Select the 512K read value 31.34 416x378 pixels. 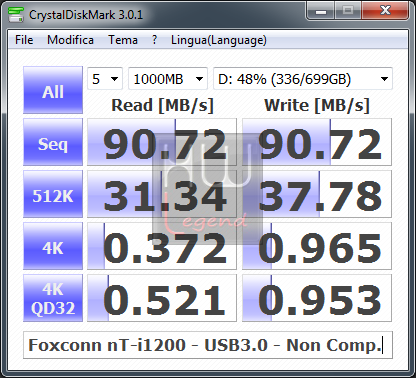pyautogui.click(x=162, y=194)
